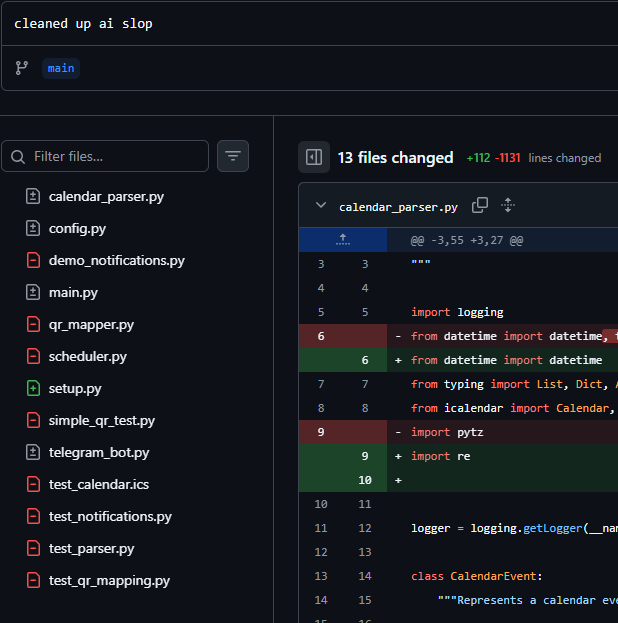Screen dimensions: 618x623
Task: Open the added file setup.py
Action: (x=75, y=389)
